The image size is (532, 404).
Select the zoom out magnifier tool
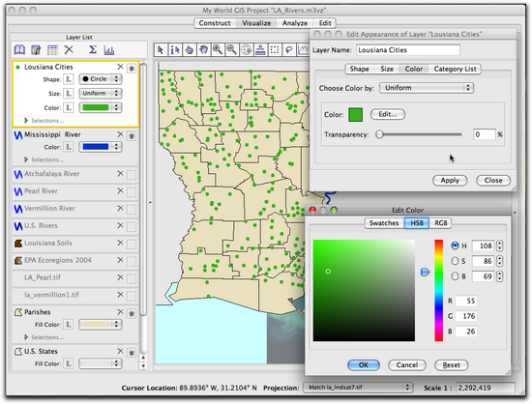click(x=232, y=50)
